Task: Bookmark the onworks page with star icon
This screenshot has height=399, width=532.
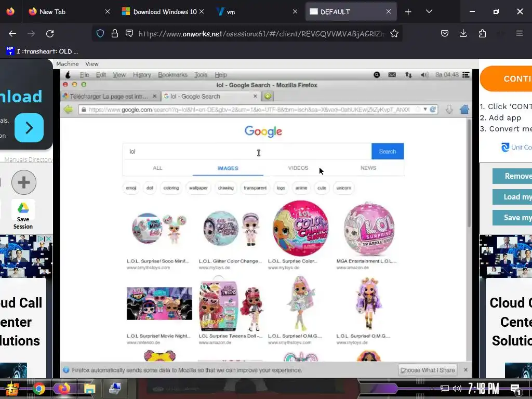Action: coord(394,33)
